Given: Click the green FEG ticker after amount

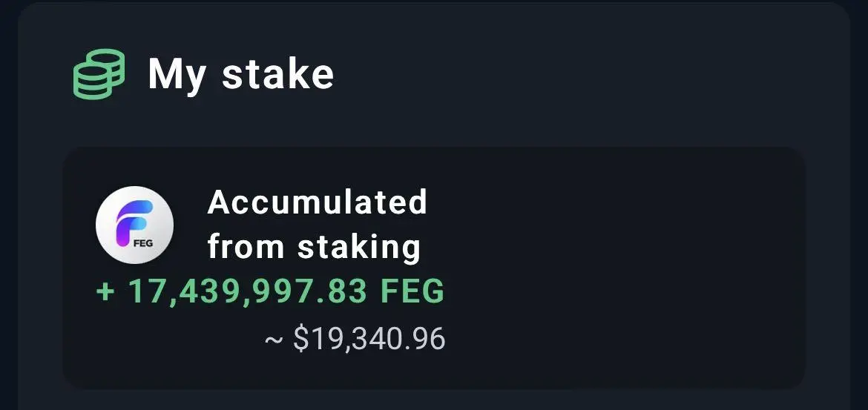Looking at the screenshot, I should click(x=412, y=291).
